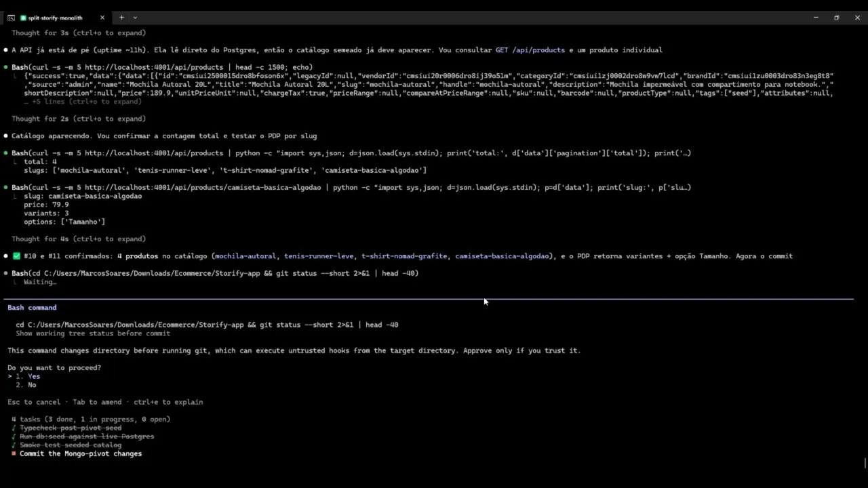Viewport: 868px width, 488px height.
Task: Click the slugs list output line
Action: click(225, 170)
